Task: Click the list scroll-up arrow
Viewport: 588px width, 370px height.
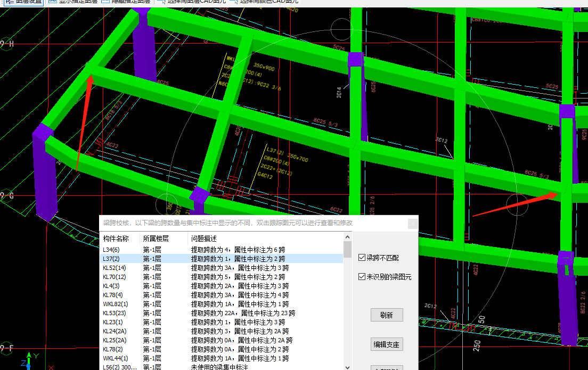Action: (348, 238)
